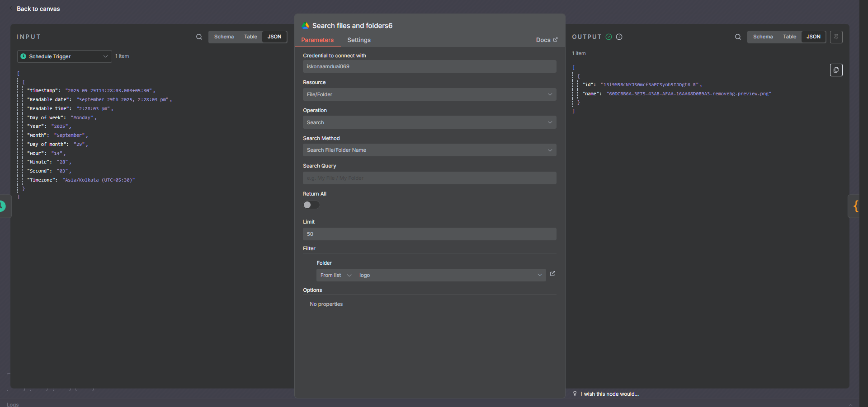The height and width of the screenshot is (407, 868).
Task: Click the info icon next to OUTPUT
Action: point(619,37)
